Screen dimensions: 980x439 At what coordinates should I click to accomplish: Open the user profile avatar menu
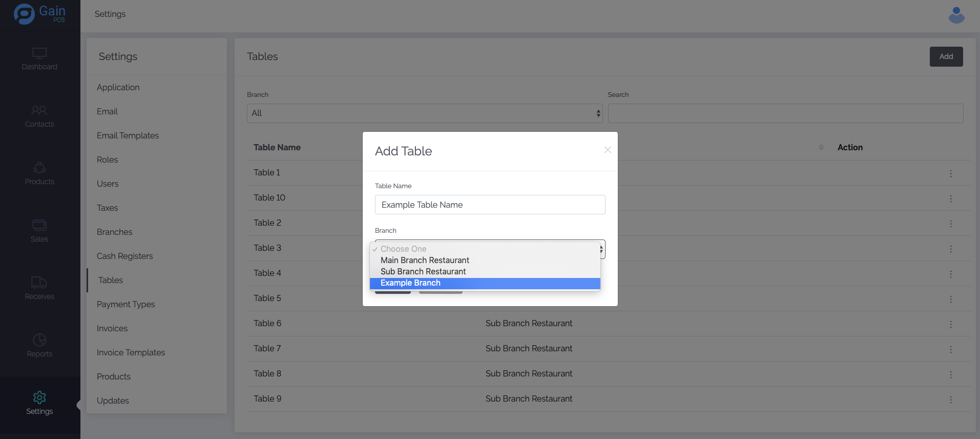956,15
